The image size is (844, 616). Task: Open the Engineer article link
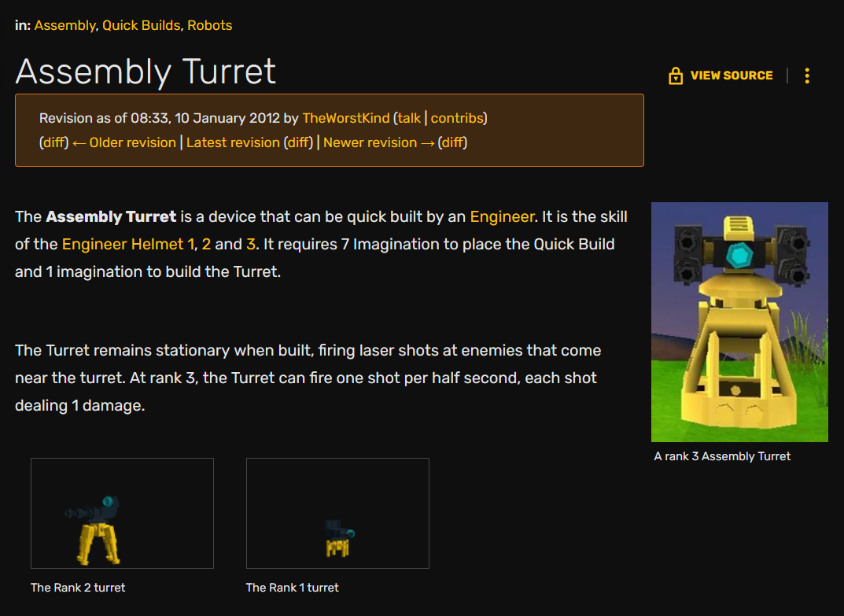tap(502, 216)
